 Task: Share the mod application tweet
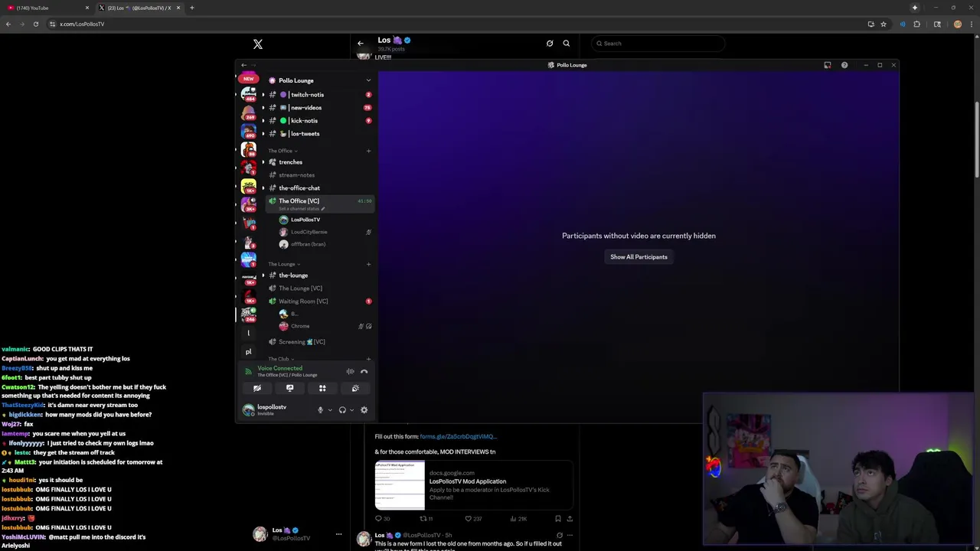[x=570, y=519]
